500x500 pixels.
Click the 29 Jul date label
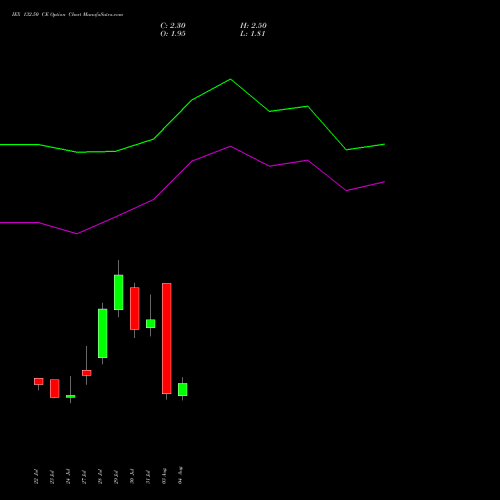click(x=116, y=477)
